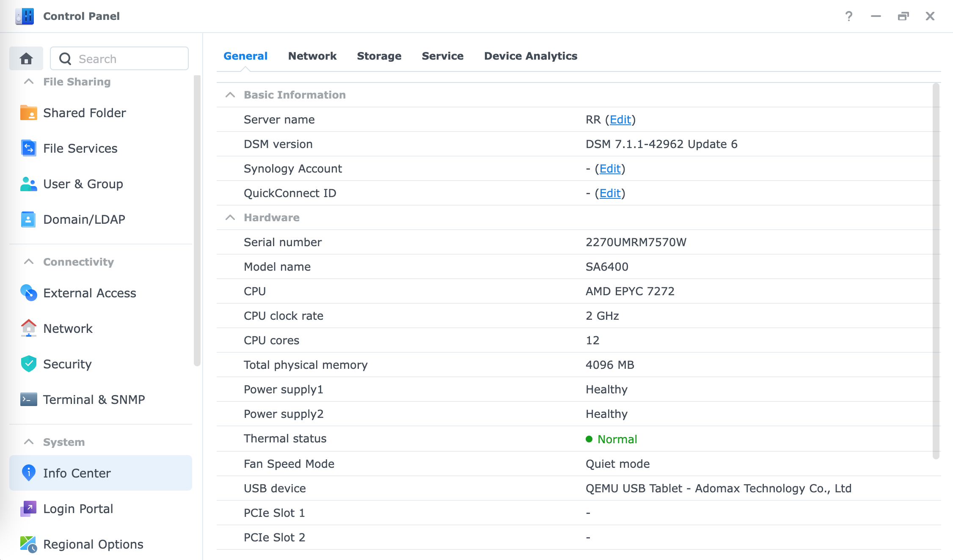The image size is (953, 560).
Task: Go to Login Portal label
Action: 78,509
